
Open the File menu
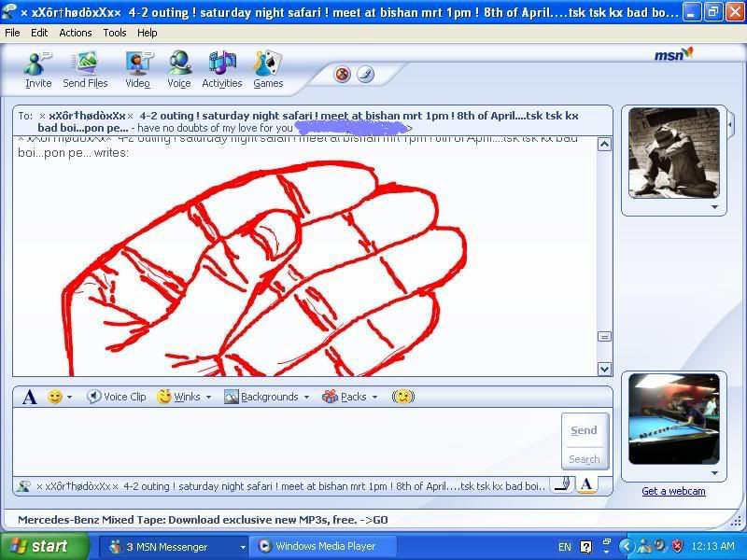click(x=12, y=33)
